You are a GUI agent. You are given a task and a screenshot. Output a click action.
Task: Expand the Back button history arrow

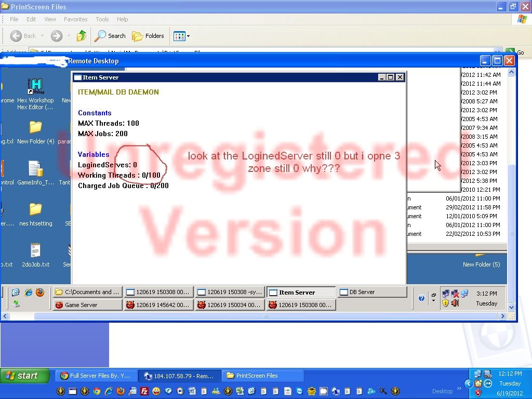[43, 36]
